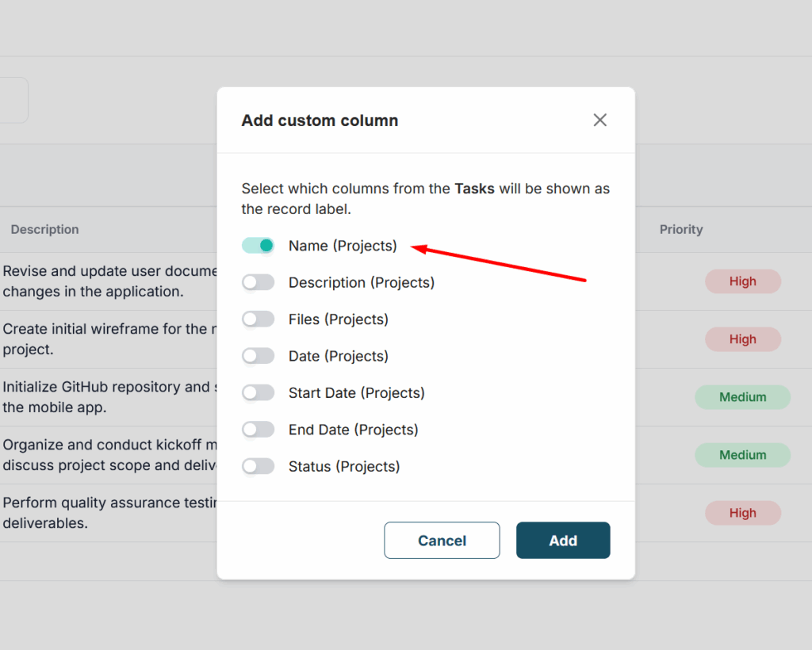Click the Cancel button
The image size is (812, 650).
[x=442, y=541]
